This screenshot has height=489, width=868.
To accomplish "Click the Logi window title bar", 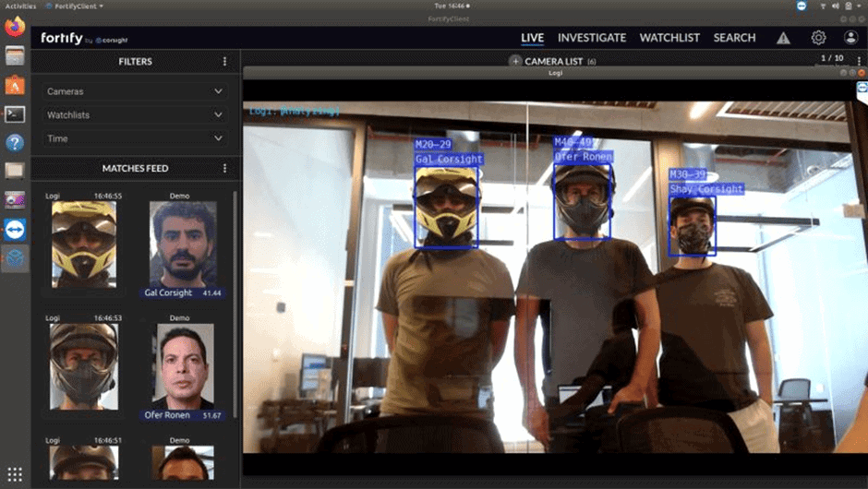I will pyautogui.click(x=555, y=73).
